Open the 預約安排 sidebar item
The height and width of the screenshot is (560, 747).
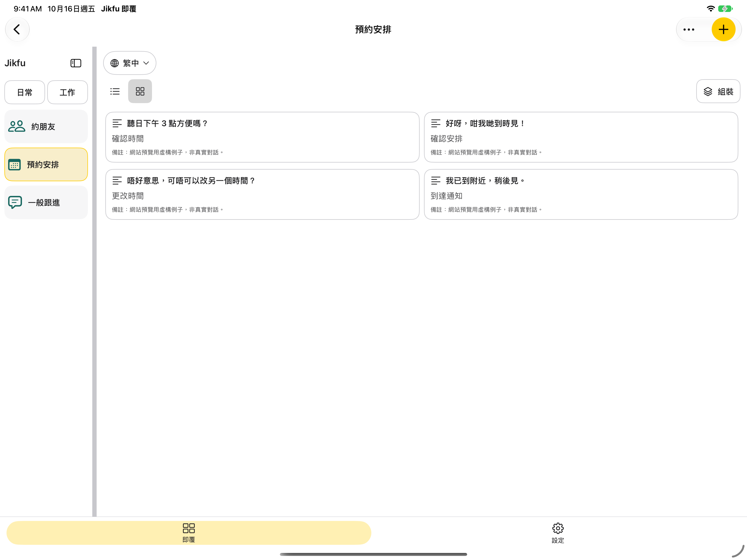tap(46, 164)
